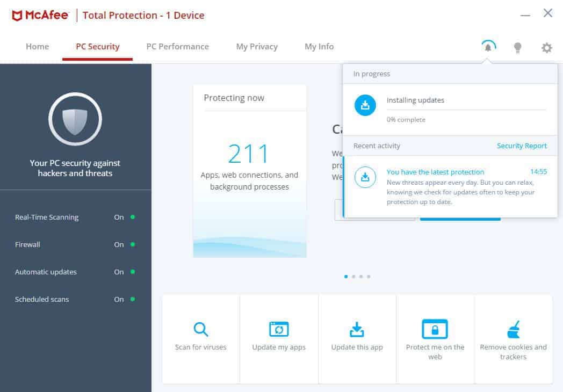Screen dimensions: 563x392
Task: Click the Scheduled scans 'On' status text
Action: coord(119,299)
